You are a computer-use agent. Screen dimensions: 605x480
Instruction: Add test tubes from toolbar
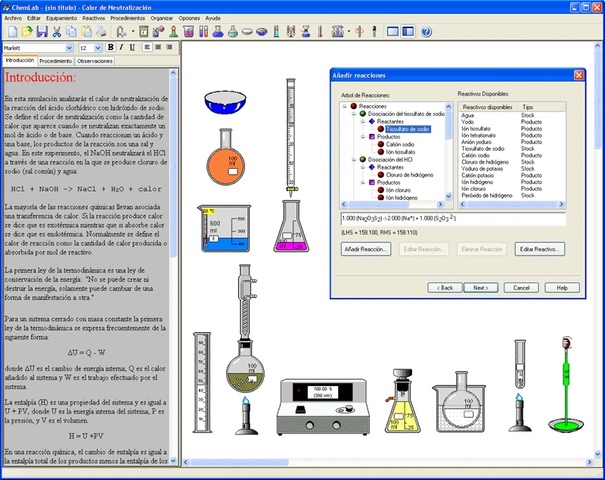pyautogui.click(x=203, y=32)
